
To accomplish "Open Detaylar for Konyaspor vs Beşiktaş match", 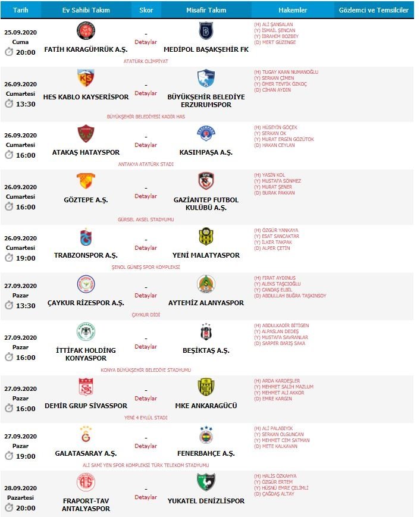I will coord(146,347).
